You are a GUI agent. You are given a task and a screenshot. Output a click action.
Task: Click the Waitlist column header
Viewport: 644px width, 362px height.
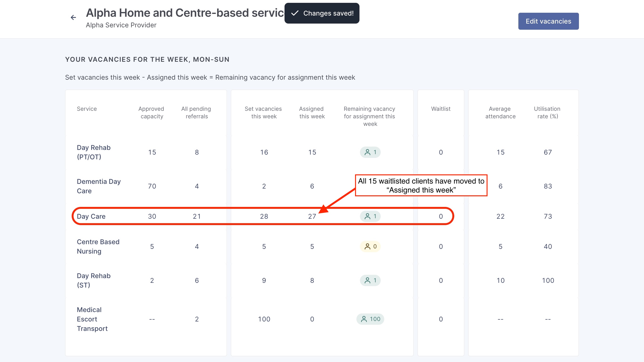point(441,109)
